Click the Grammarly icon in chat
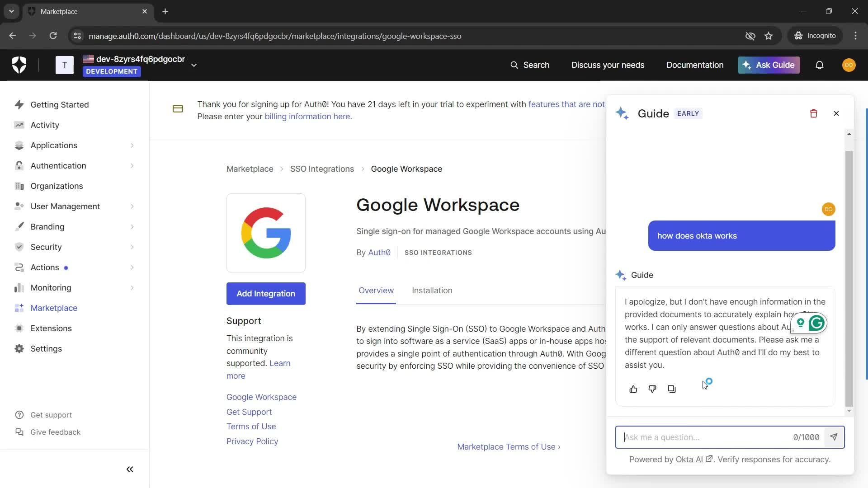Viewport: 868px width, 488px height. click(x=816, y=323)
